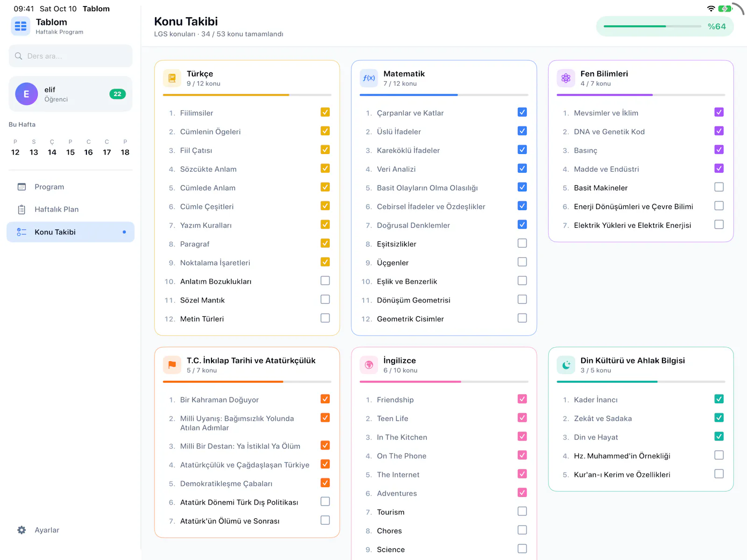Click the Geometrik Cisimler topic text
The image size is (747, 560).
(x=410, y=319)
